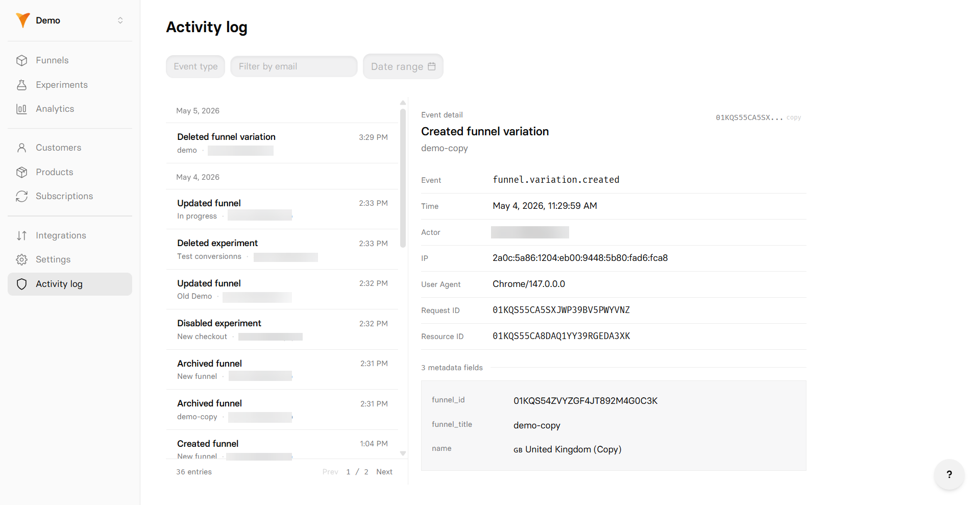Viewport: 980px width, 505px height.
Task: Click the calendar icon in Date range
Action: 432,66
